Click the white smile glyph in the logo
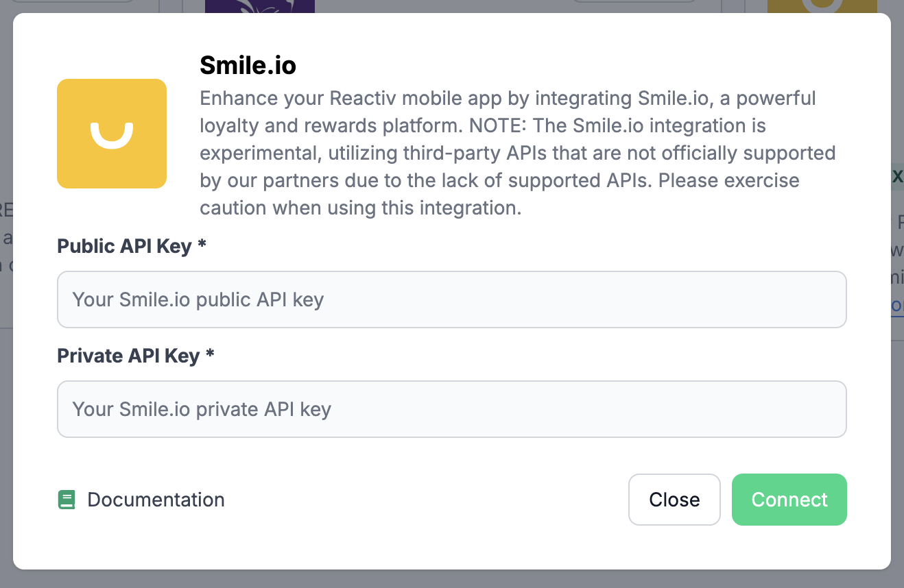 (x=112, y=135)
